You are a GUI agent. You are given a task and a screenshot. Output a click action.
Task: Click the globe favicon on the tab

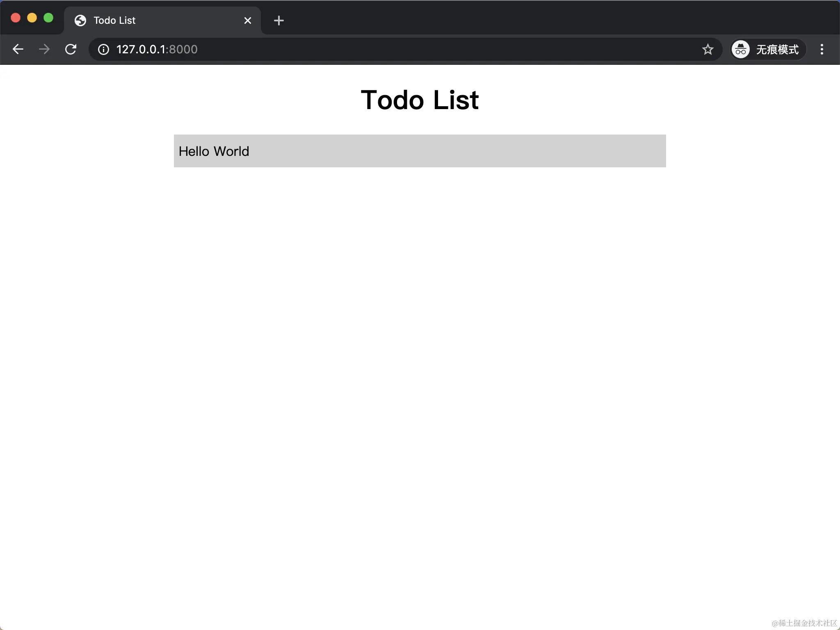point(80,21)
